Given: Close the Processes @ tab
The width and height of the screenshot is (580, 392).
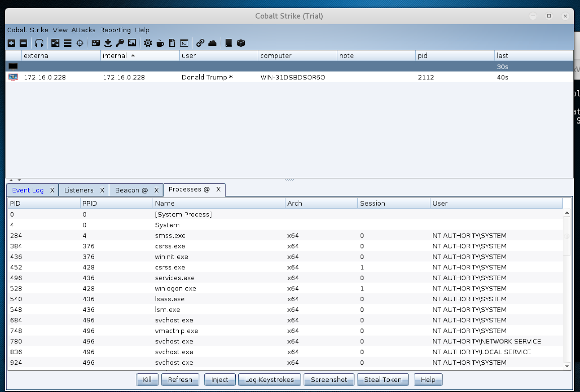Looking at the screenshot, I should coord(219,190).
